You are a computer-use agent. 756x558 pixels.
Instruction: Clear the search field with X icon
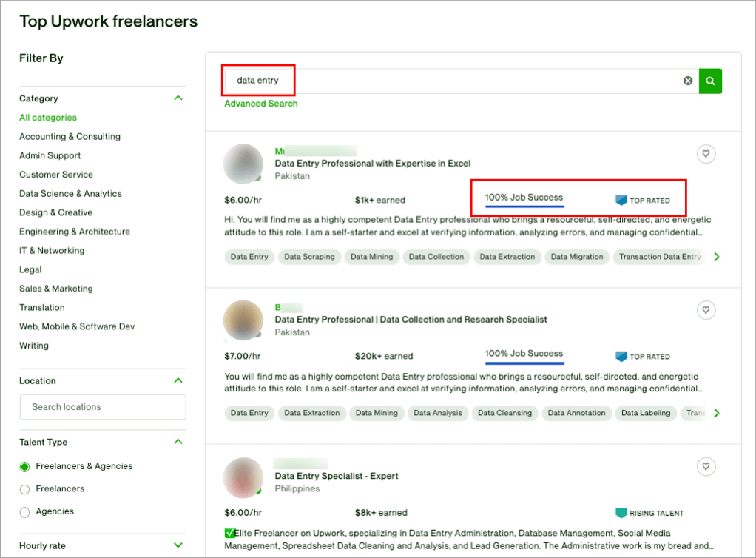688,81
